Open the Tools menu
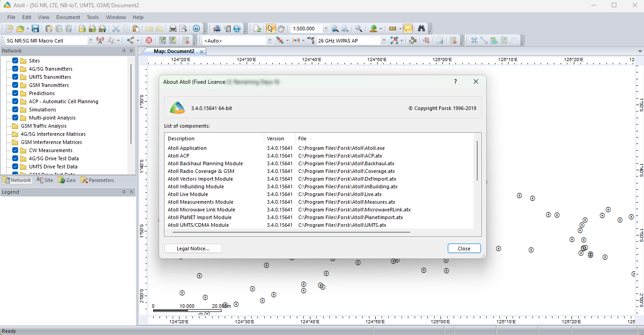Screen dimensions: 644x335 tap(93, 17)
